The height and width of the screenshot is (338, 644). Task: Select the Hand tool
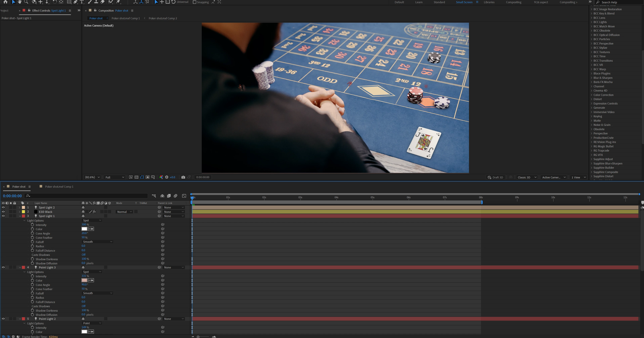pyautogui.click(x=20, y=2)
